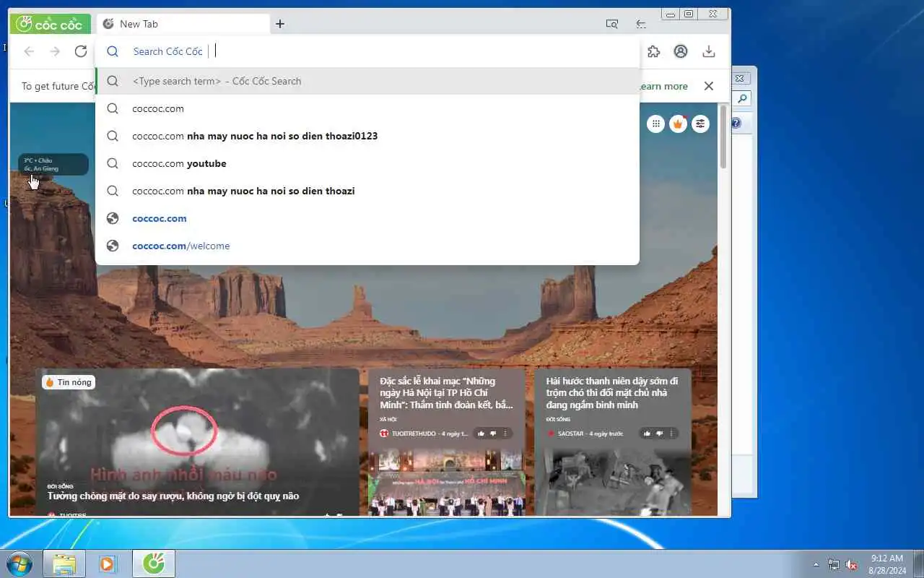This screenshot has height=578, width=924.
Task: Open more options on the TUOITRETHUDO article
Action: 505,433
